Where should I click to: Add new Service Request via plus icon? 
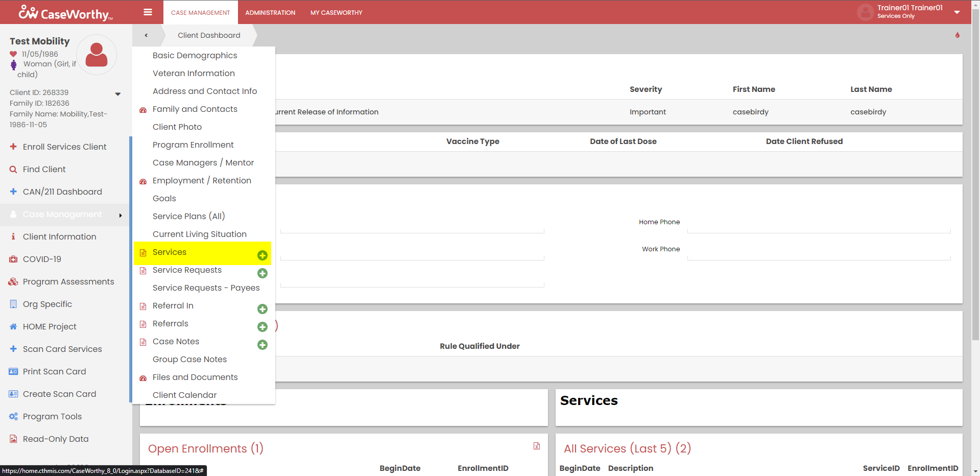(x=262, y=273)
